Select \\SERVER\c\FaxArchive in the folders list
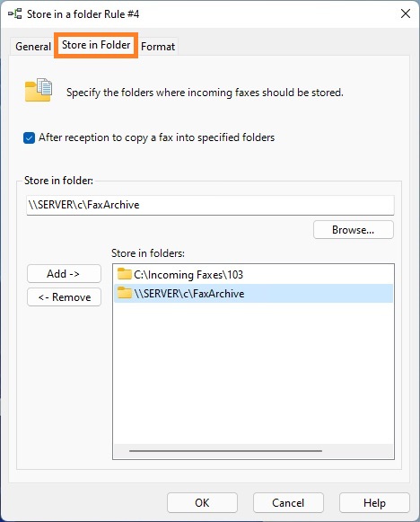Viewport: 420px width, 522px height. pos(253,293)
